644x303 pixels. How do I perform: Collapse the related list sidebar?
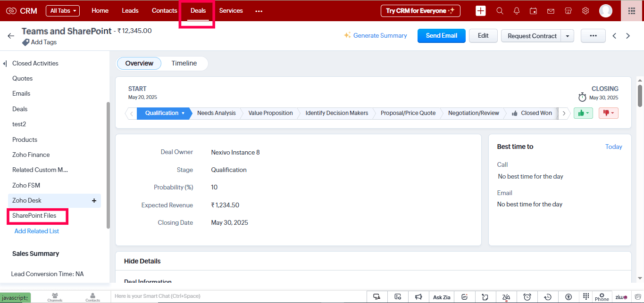tap(5, 64)
